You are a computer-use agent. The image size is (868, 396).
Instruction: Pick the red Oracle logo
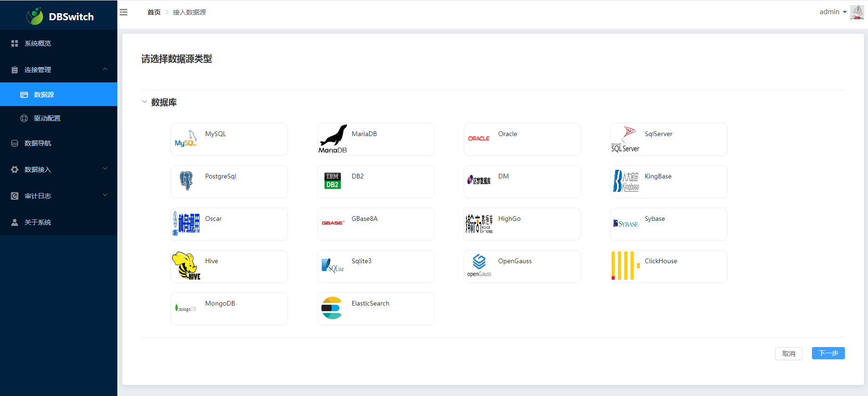point(479,138)
